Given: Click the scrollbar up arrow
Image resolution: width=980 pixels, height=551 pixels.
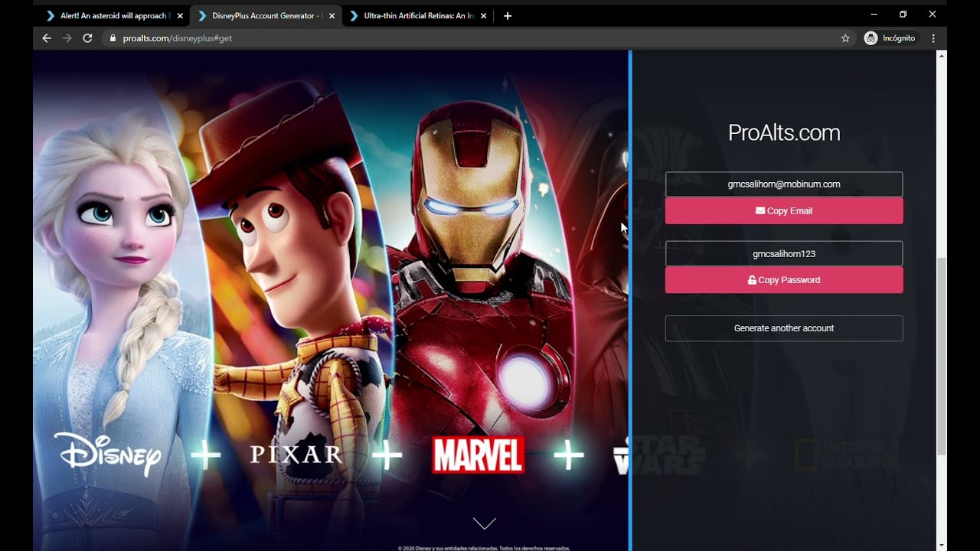Looking at the screenshot, I should tap(942, 56).
